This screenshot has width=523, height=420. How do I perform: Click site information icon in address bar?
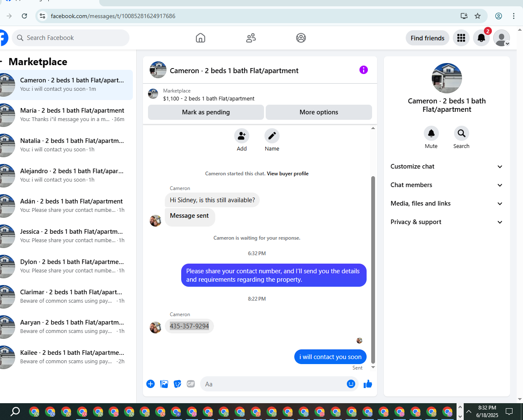click(x=42, y=16)
